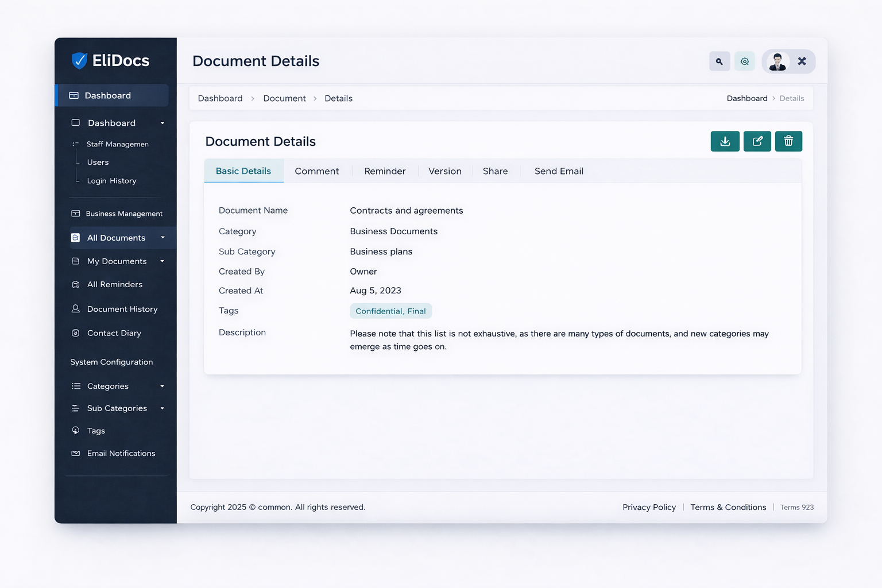Switch to the Comment tab
The width and height of the screenshot is (882, 588).
pos(316,171)
